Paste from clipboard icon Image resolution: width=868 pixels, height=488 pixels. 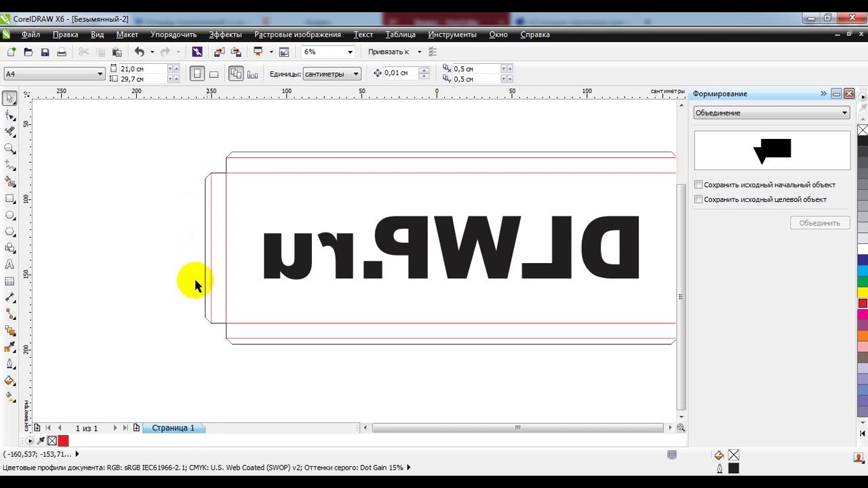(x=117, y=52)
